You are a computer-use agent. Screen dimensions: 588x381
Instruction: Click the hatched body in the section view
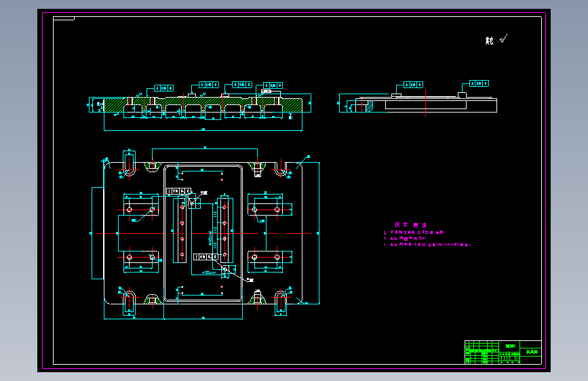click(203, 102)
